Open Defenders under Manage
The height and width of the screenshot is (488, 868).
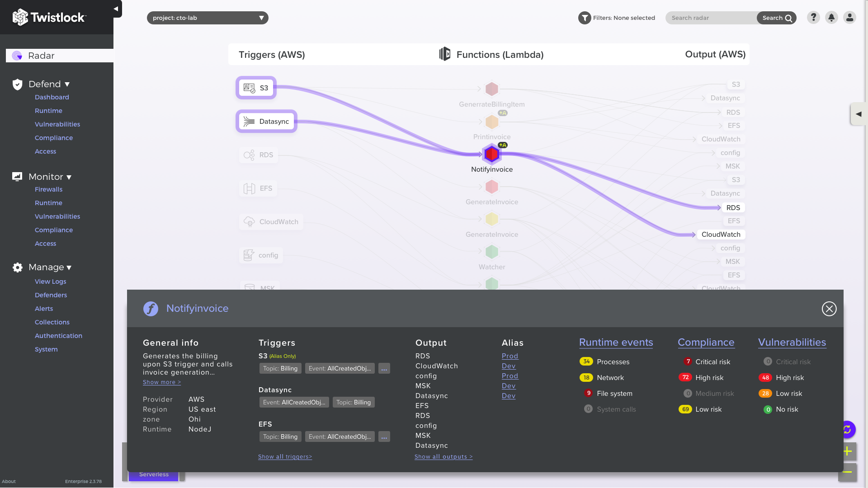coord(51,295)
